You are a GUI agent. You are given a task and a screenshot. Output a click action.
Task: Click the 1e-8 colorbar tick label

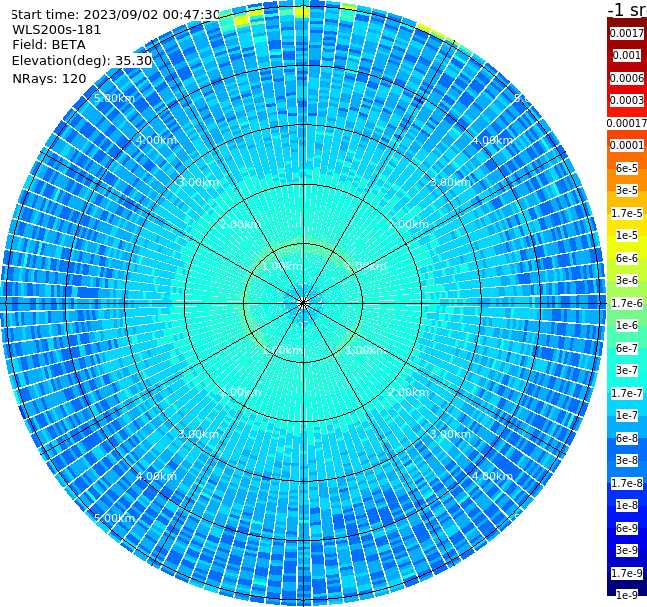coord(627,505)
